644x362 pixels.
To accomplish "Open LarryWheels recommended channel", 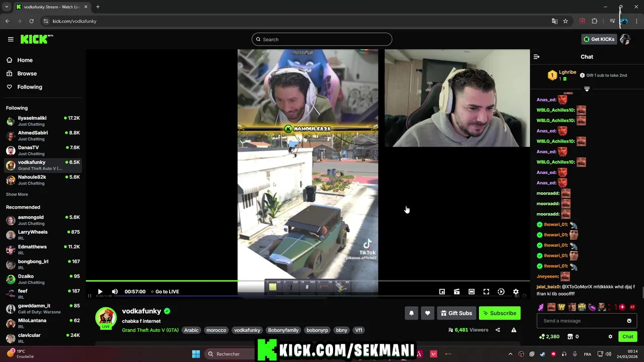I will click(43, 235).
